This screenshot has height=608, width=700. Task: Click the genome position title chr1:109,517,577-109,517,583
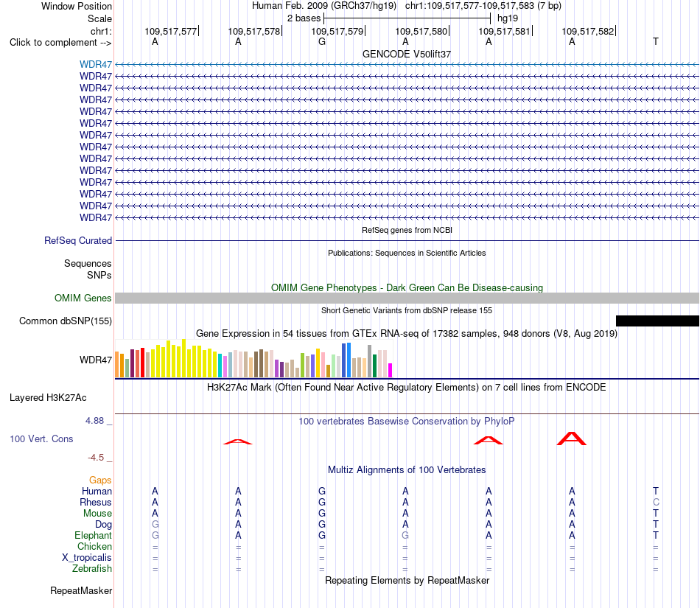coord(483,6)
